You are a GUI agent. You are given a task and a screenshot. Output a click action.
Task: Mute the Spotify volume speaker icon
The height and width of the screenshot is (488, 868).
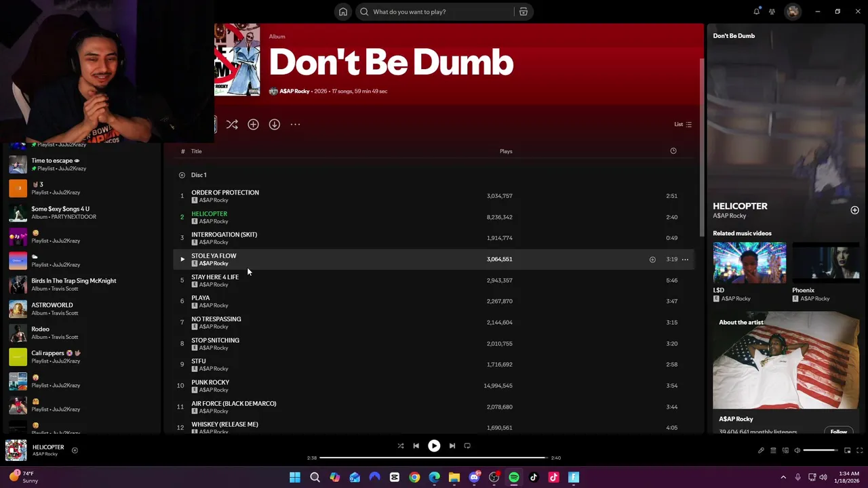point(797,450)
